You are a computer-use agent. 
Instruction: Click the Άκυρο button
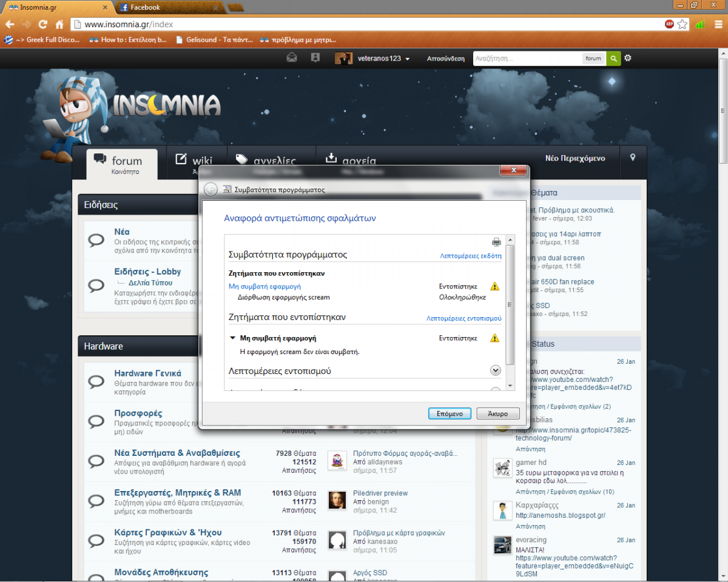pos(498,413)
